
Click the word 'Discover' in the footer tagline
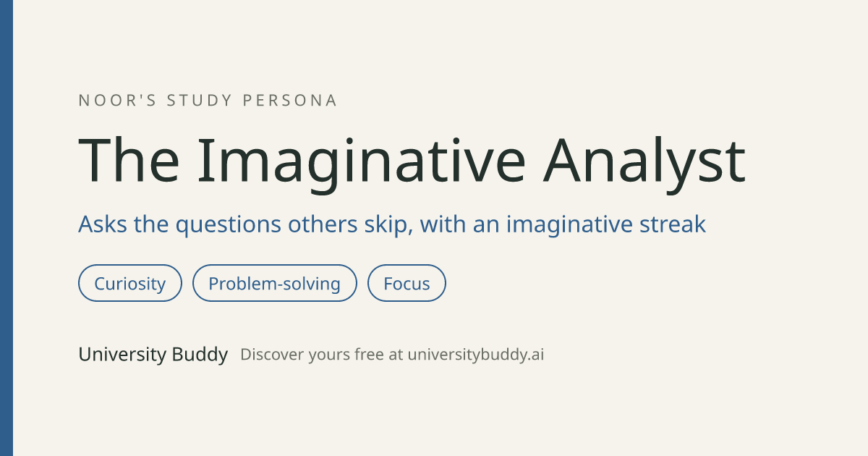point(272,355)
